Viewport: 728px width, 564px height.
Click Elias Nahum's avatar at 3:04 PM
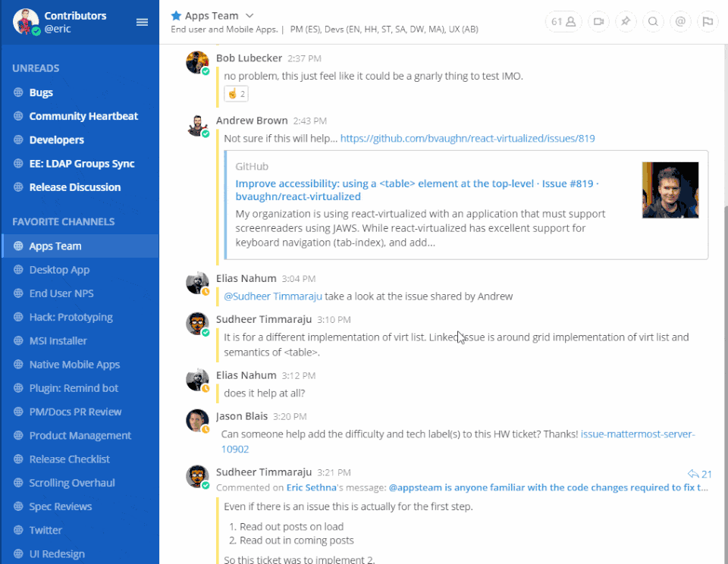pos(197,283)
